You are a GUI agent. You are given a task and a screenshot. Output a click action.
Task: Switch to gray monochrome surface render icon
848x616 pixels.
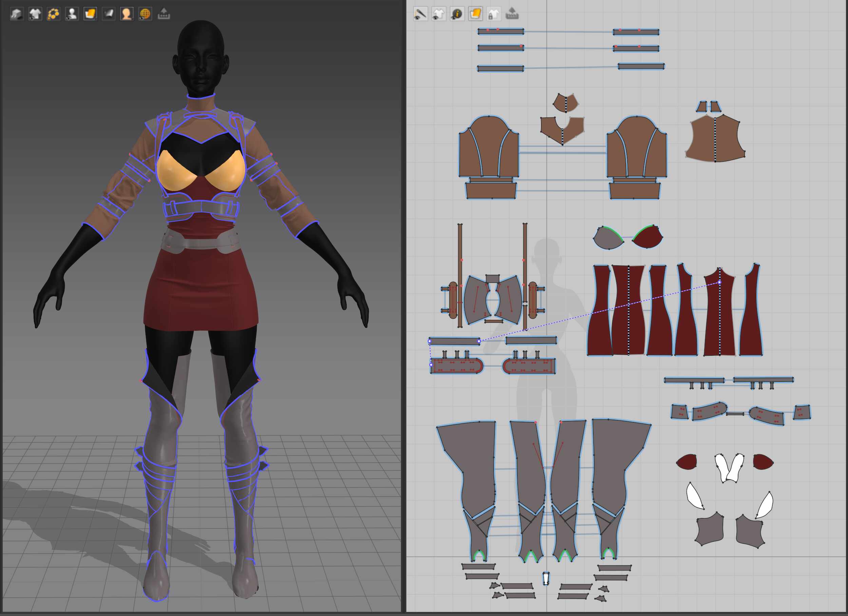pos(109,14)
